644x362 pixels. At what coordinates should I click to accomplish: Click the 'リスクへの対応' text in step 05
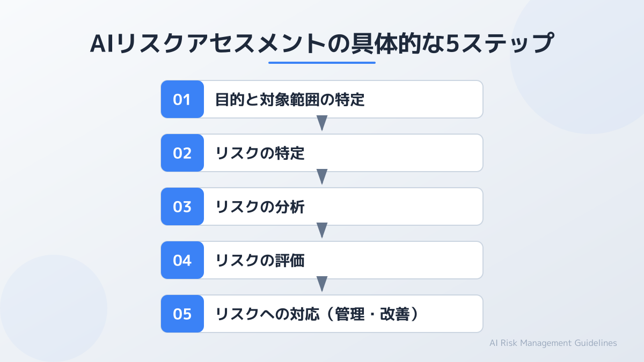(260, 314)
